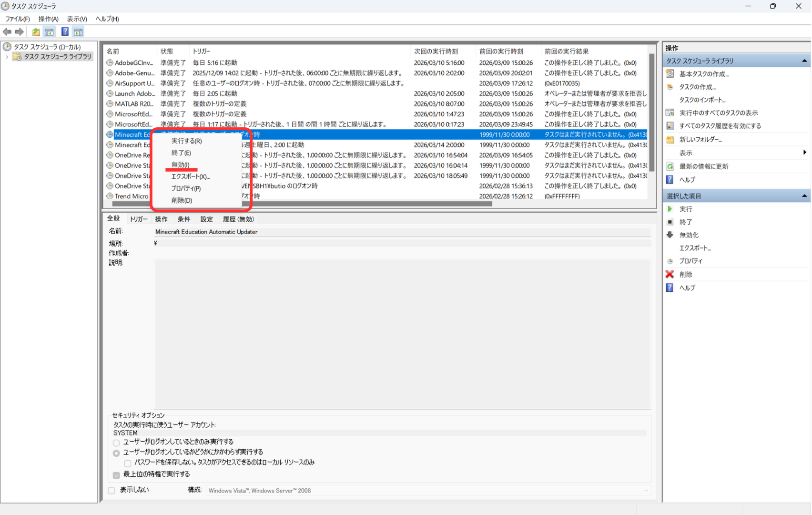Toggle the 表示しない checkbox
This screenshot has height=515, width=812.
tap(112, 490)
